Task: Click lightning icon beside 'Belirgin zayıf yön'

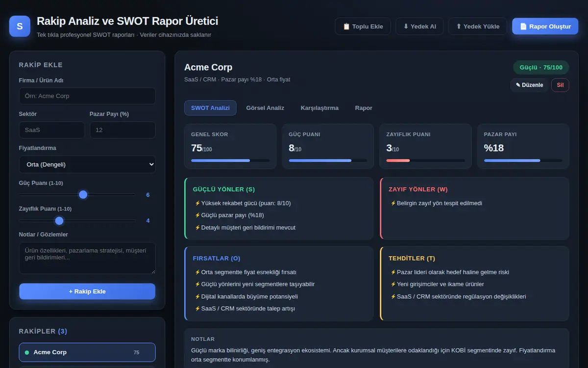Action: coord(393,203)
